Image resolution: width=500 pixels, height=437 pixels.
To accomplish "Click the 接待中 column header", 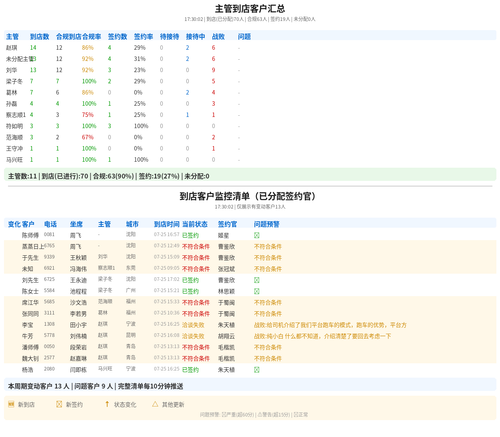I will tap(196, 37).
